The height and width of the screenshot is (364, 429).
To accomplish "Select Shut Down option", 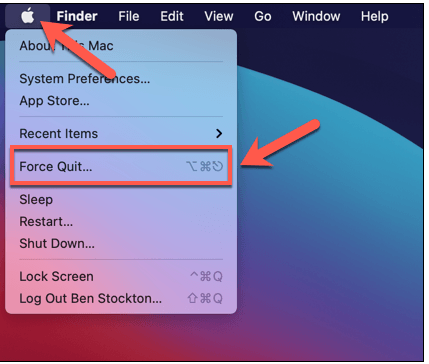I will point(121,244).
